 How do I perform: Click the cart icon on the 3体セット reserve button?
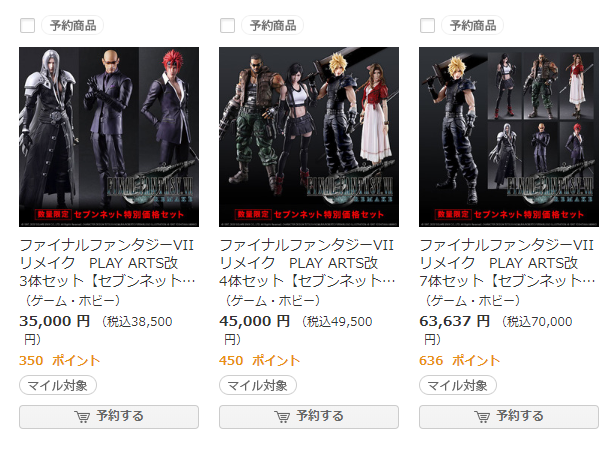point(82,417)
